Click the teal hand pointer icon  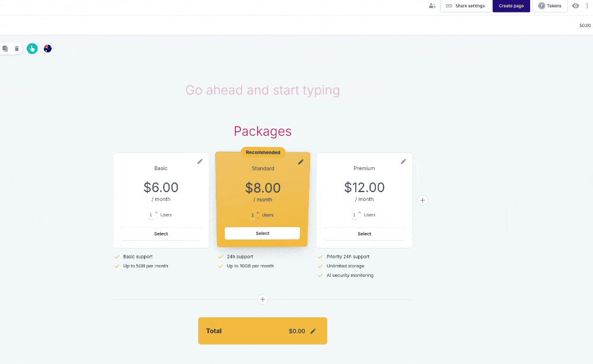point(32,49)
